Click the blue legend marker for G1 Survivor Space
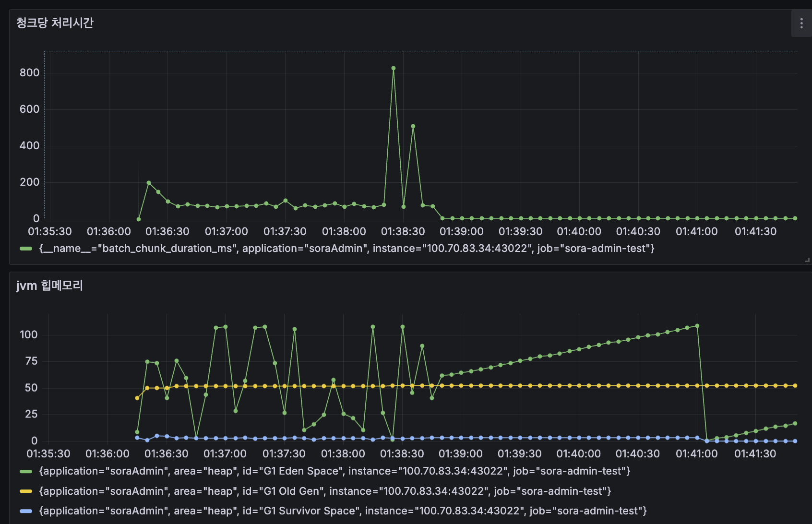812x524 pixels. [x=25, y=511]
